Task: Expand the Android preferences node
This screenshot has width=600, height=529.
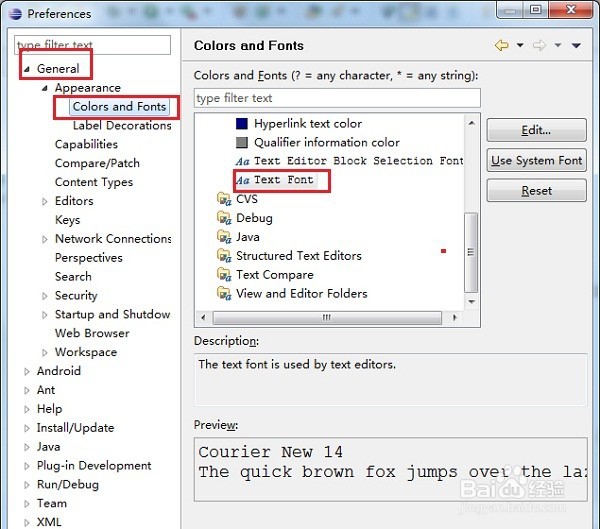Action: click(x=27, y=371)
